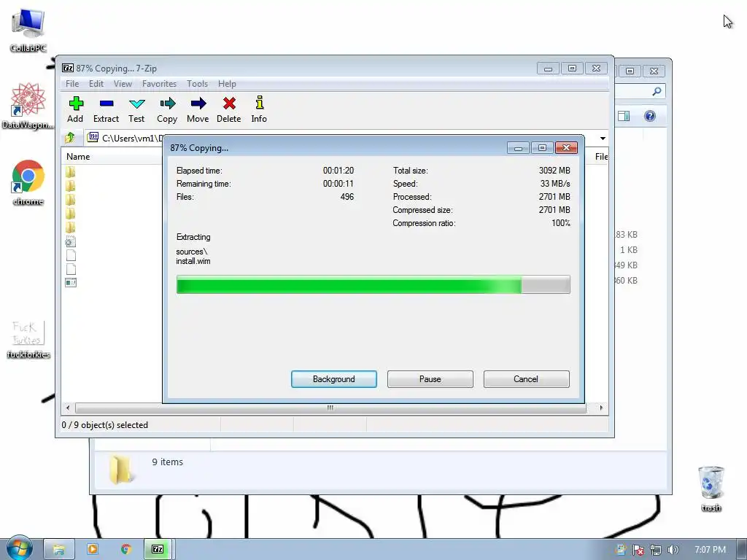Open Chrome from the taskbar
The image size is (747, 560).
click(x=125, y=550)
